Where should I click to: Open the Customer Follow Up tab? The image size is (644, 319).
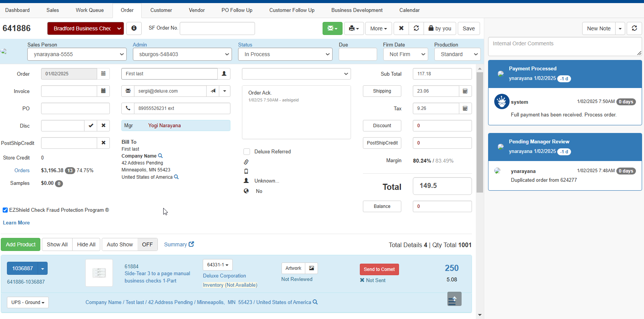pos(291,10)
